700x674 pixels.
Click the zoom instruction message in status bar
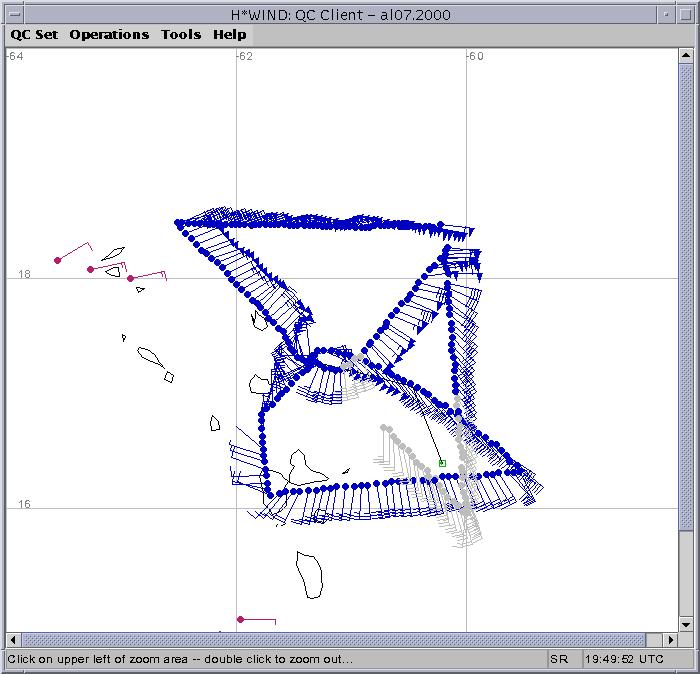(178, 660)
